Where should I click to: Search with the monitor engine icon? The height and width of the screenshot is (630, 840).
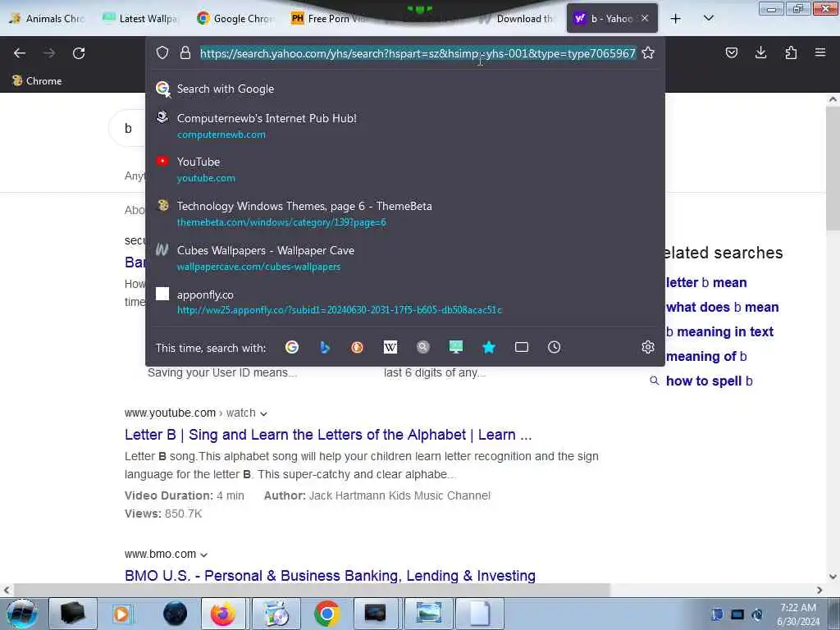(x=456, y=348)
